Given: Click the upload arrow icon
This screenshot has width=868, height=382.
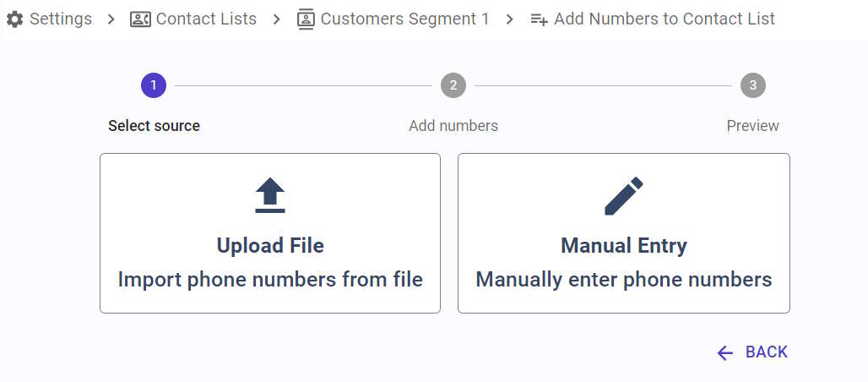Looking at the screenshot, I should pos(270,195).
